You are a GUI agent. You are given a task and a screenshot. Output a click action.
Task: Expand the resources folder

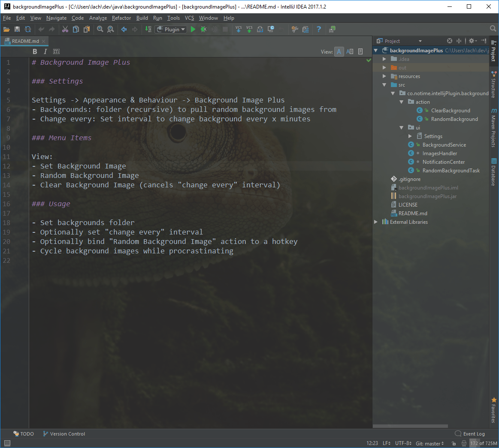pos(384,76)
